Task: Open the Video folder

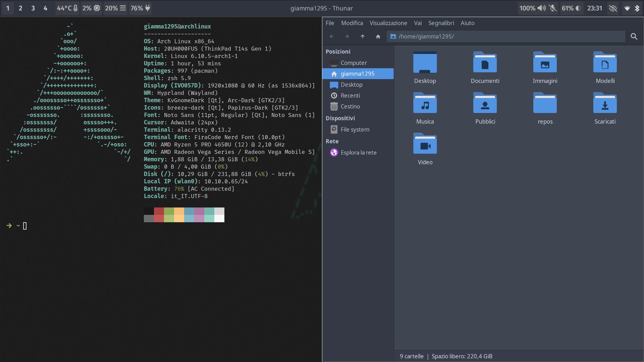Action: (425, 144)
